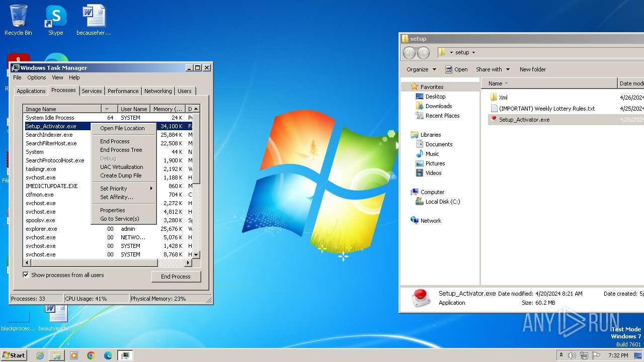This screenshot has width=644, height=362.
Task: Click the sort arrow column header in Task Manager
Action: click(109, 109)
